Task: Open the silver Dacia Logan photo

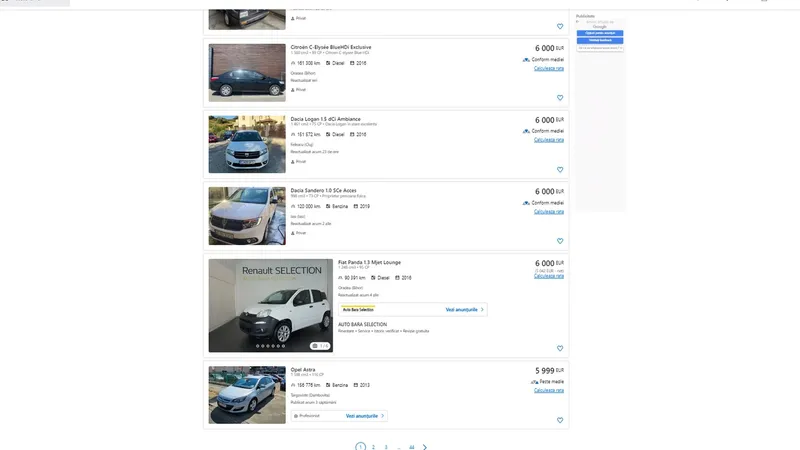Action: pyautogui.click(x=247, y=144)
